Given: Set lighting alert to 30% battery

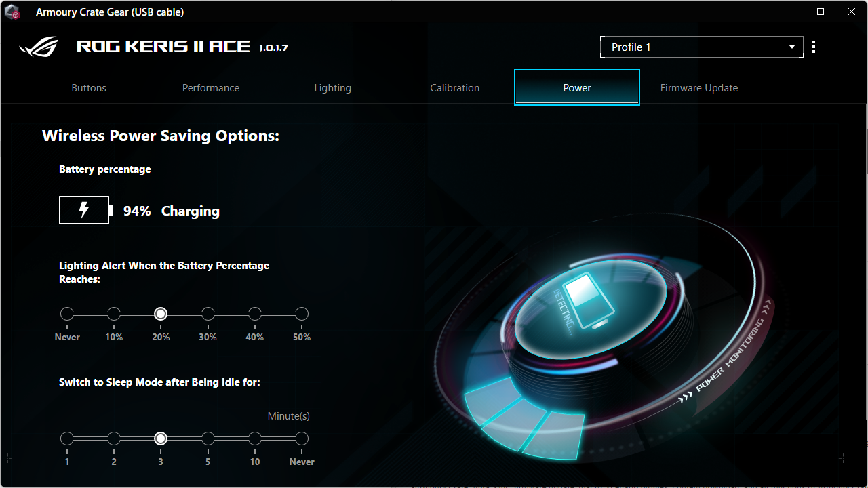Looking at the screenshot, I should tap(208, 314).
